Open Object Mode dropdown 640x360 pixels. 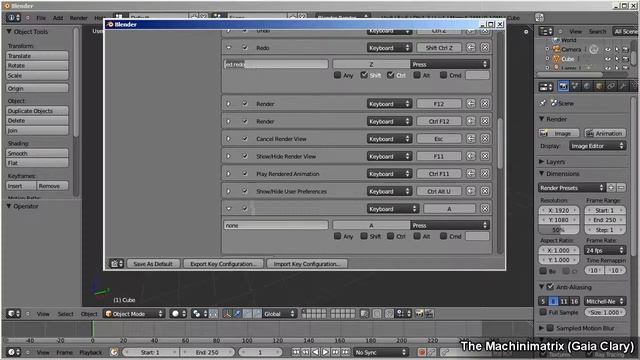133,313
